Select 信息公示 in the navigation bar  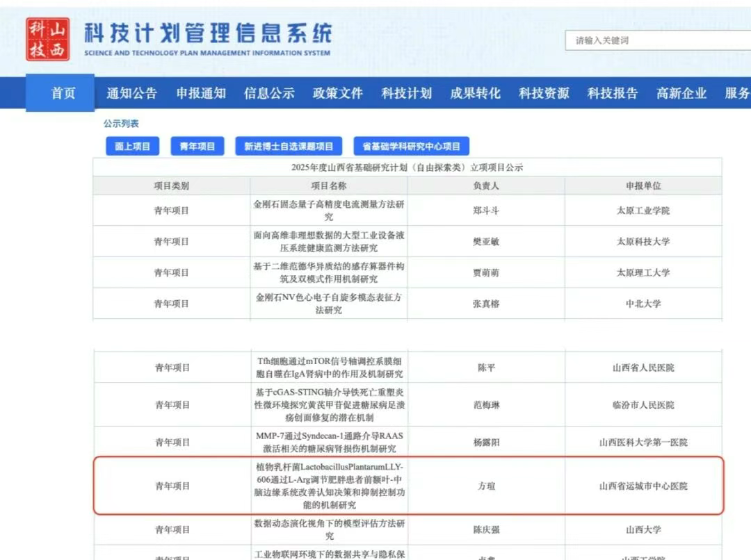pos(269,93)
